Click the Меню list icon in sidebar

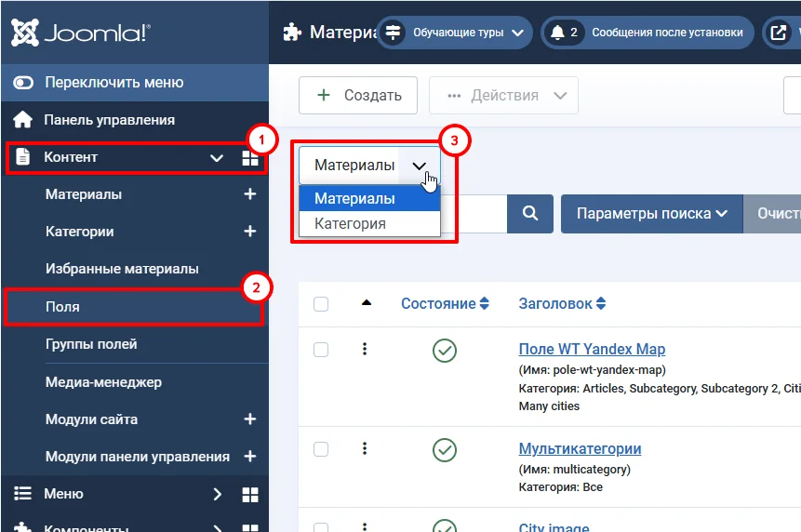click(22, 494)
